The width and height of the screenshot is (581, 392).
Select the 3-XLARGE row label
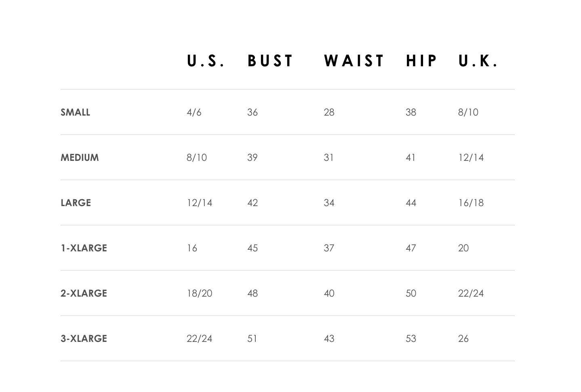coord(84,339)
